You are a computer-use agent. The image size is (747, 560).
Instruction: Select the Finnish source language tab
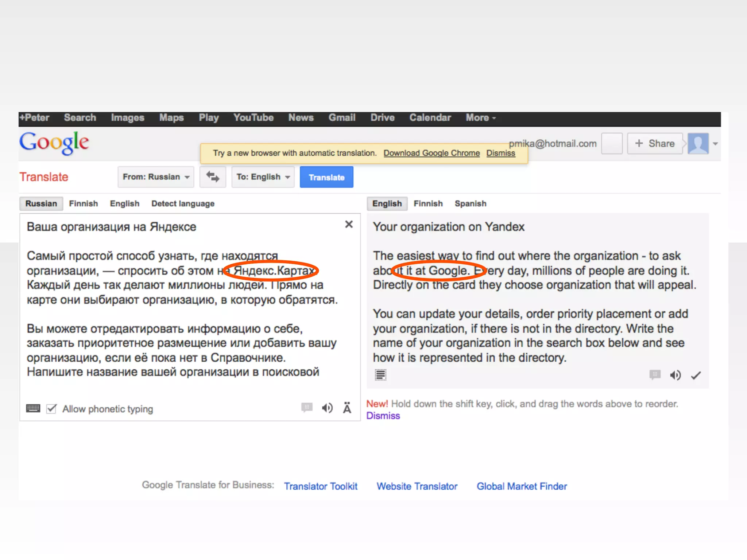[x=84, y=203]
